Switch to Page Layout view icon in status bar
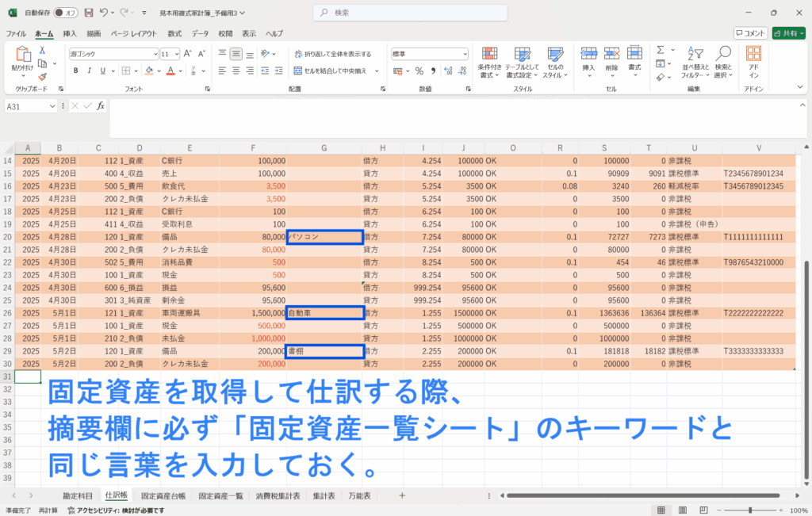The width and height of the screenshot is (812, 516). [683, 510]
